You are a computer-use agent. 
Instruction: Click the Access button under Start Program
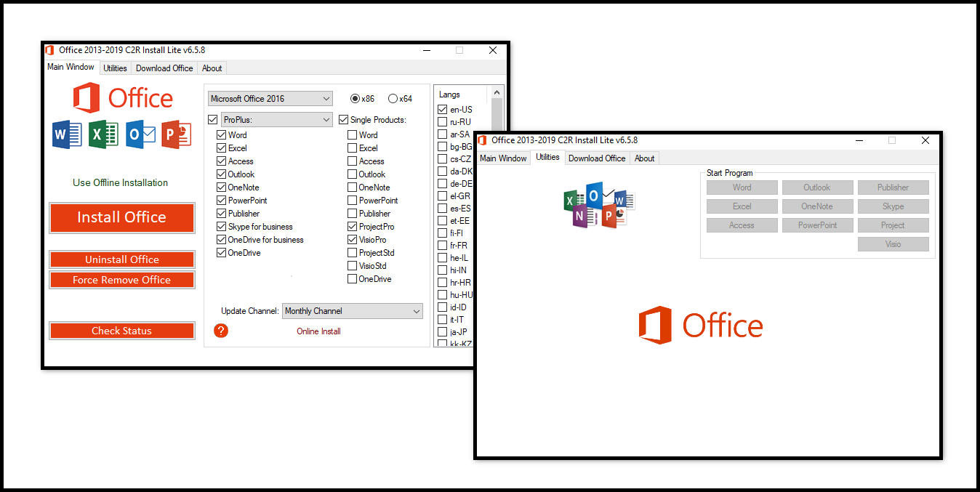[x=742, y=225]
